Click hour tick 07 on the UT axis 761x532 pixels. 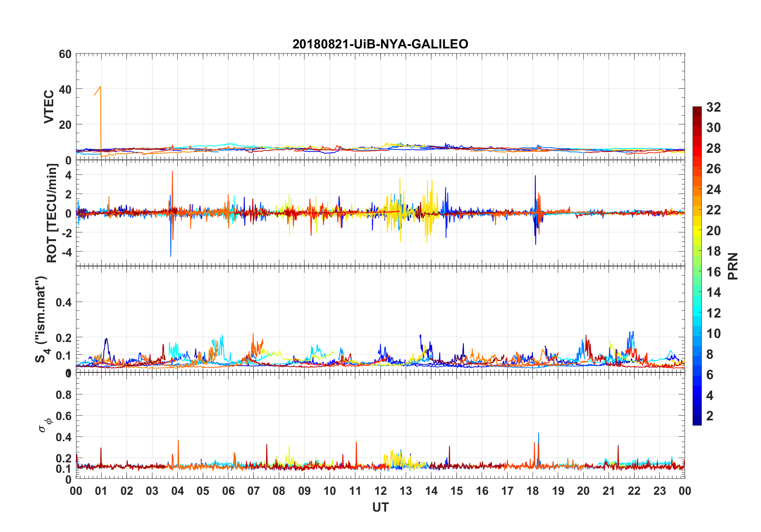pyautogui.click(x=254, y=491)
